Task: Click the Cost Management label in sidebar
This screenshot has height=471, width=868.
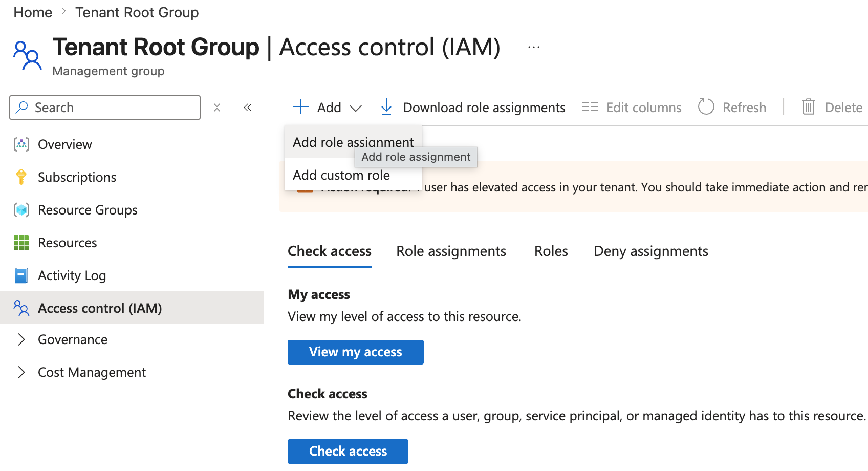Action: point(92,372)
